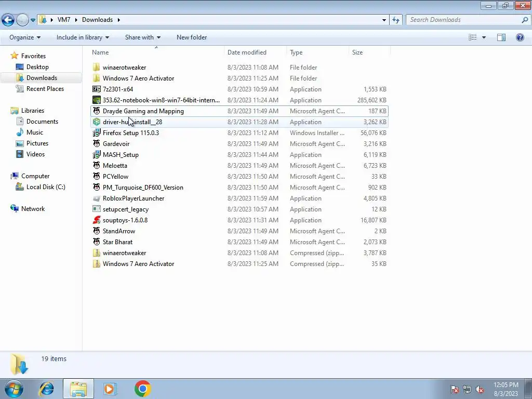Viewport: 532px width, 399px height.
Task: Select Favorites in the navigation pane
Action: coord(33,56)
